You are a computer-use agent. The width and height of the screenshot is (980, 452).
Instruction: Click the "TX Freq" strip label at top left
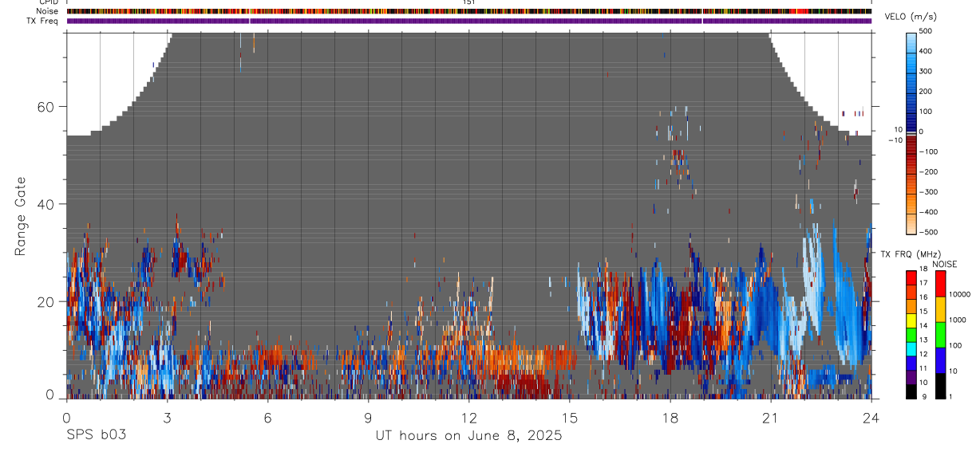coord(43,20)
